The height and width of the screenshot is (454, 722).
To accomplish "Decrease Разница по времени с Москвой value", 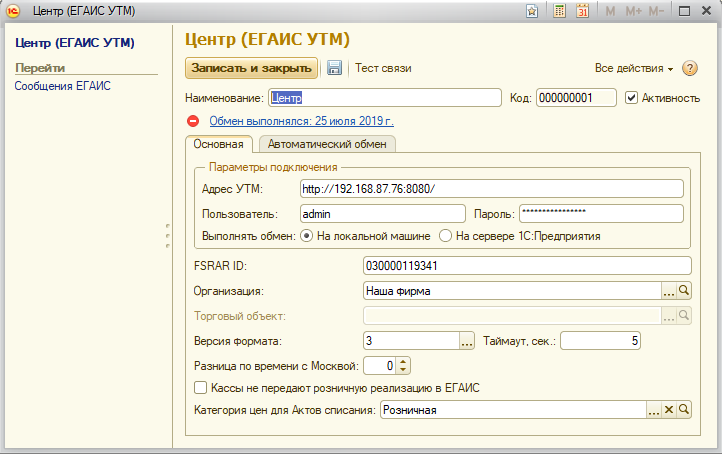I will (403, 370).
